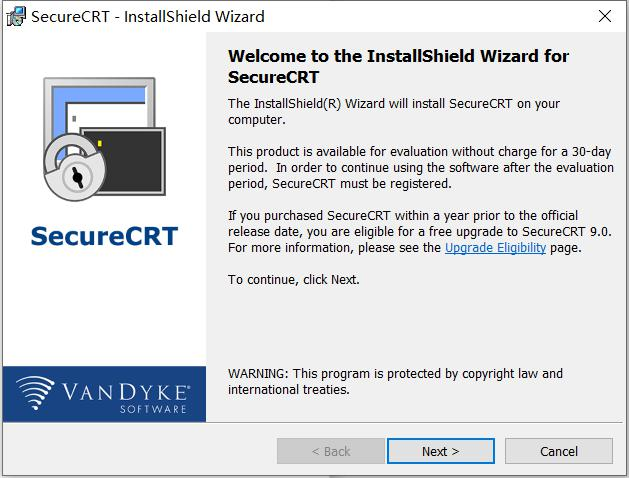The width and height of the screenshot is (629, 478).
Task: Click the dark terminal screen in the logo
Action: click(122, 160)
